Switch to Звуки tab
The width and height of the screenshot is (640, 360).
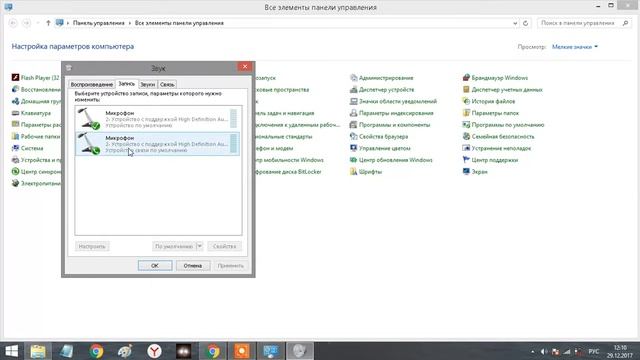click(147, 84)
